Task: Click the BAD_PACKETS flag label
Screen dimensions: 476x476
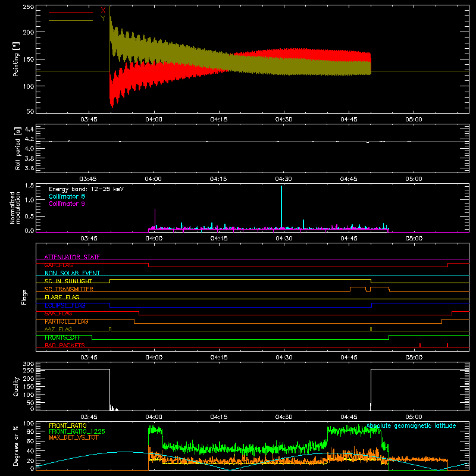Action: click(65, 345)
